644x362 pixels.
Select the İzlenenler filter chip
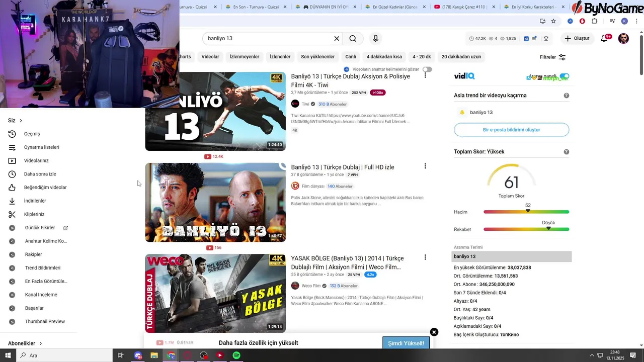tap(280, 57)
